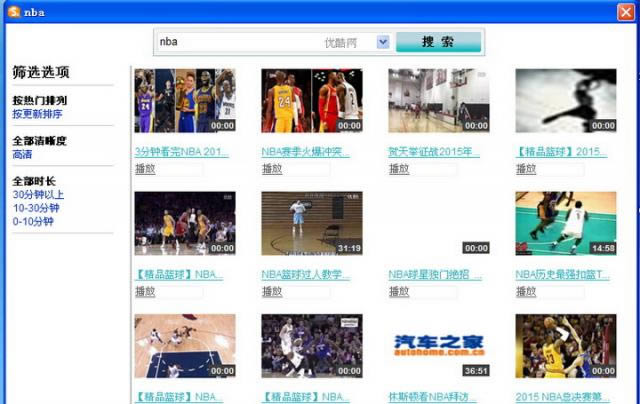
Task: Open the 3分钟看完NBA 201... video thumbnail
Action: pyautogui.click(x=184, y=100)
